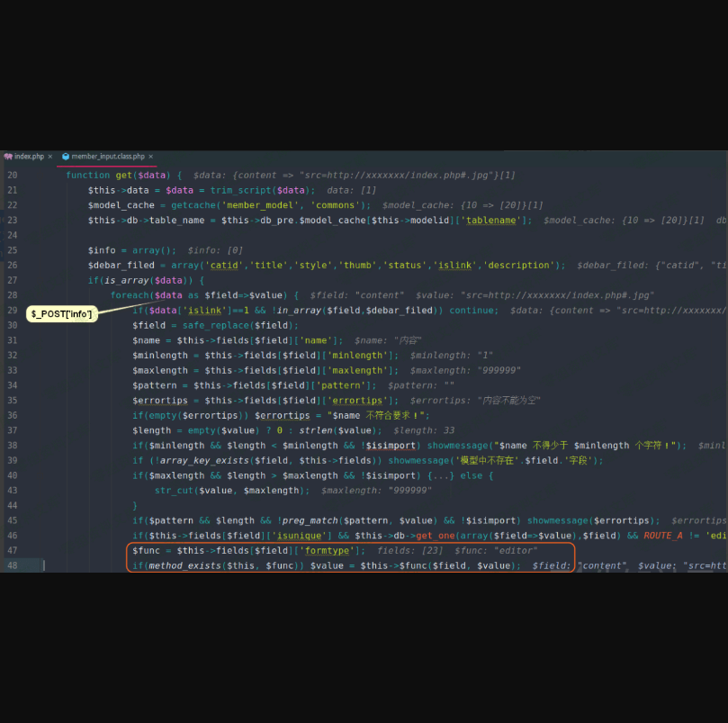Image resolution: width=728 pixels, height=723 pixels.
Task: Close the member_input.class.php editor tab
Action: point(151,157)
